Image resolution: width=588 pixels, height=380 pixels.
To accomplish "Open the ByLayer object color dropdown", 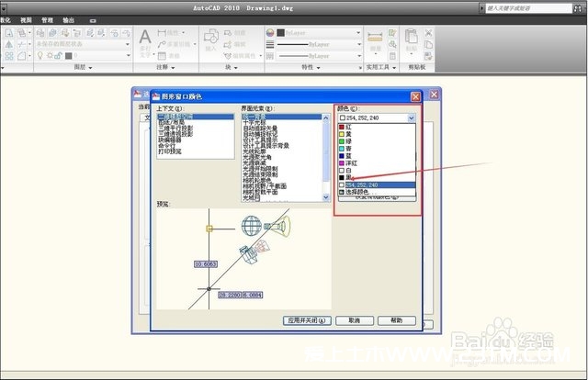I will click(x=358, y=33).
